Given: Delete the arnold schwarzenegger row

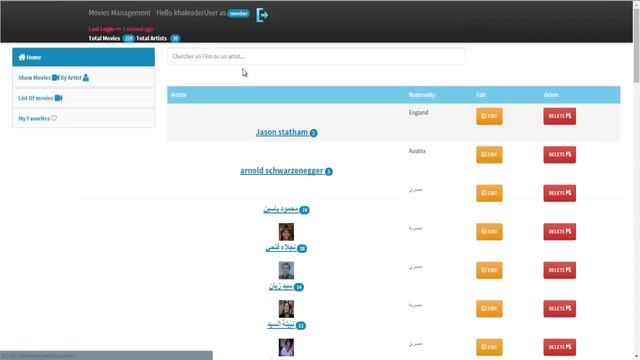Looking at the screenshot, I should click(x=560, y=155).
